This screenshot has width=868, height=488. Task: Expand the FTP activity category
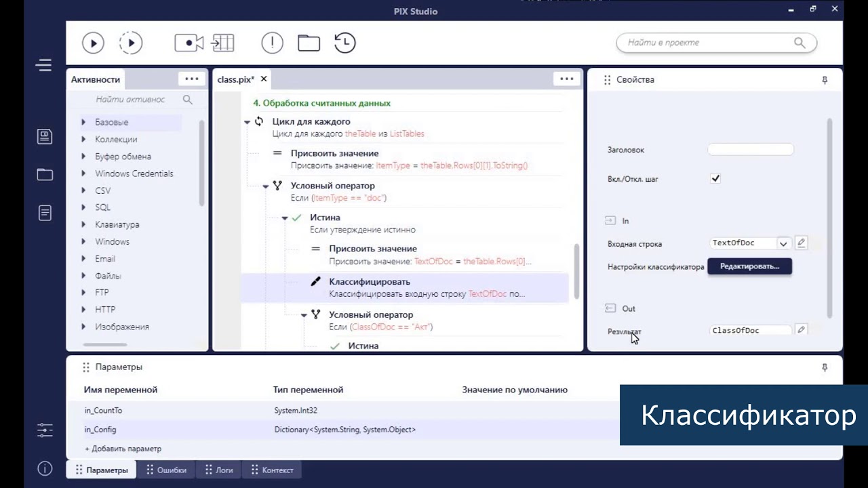[83, 293]
